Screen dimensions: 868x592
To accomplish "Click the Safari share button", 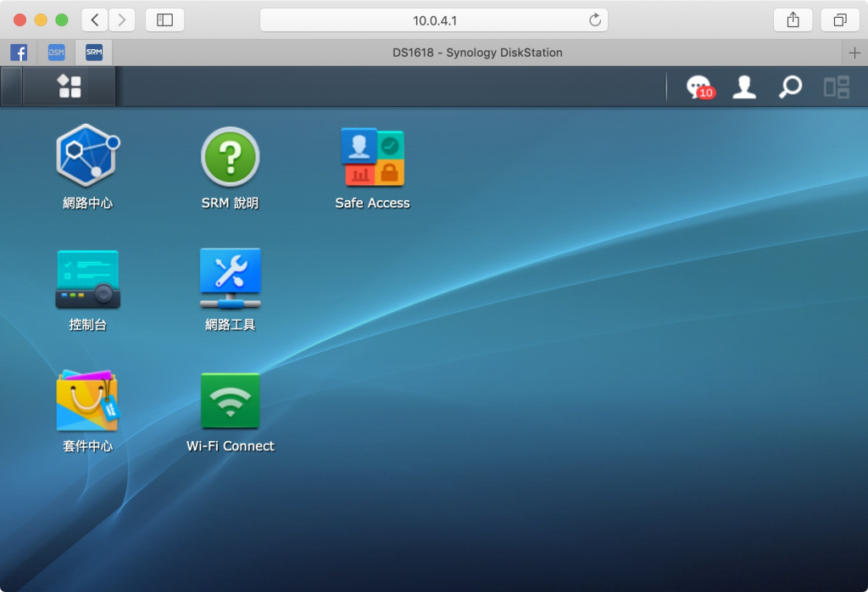I will coord(793,20).
